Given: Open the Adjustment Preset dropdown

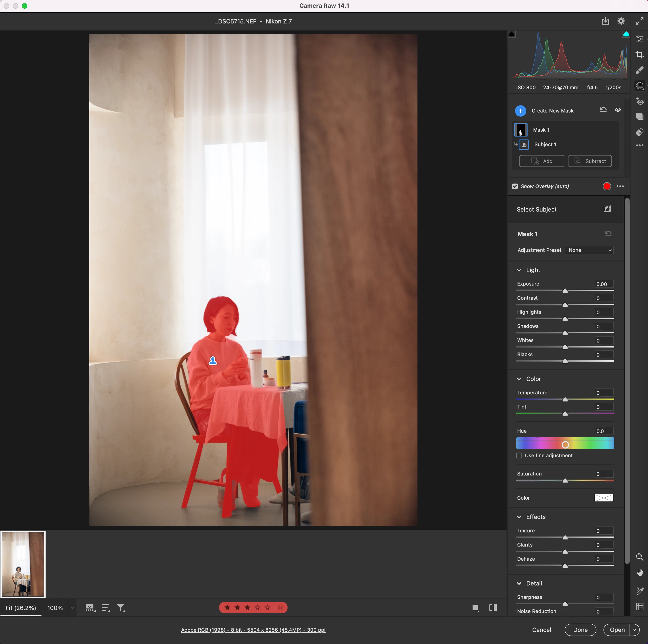Looking at the screenshot, I should pyautogui.click(x=589, y=250).
